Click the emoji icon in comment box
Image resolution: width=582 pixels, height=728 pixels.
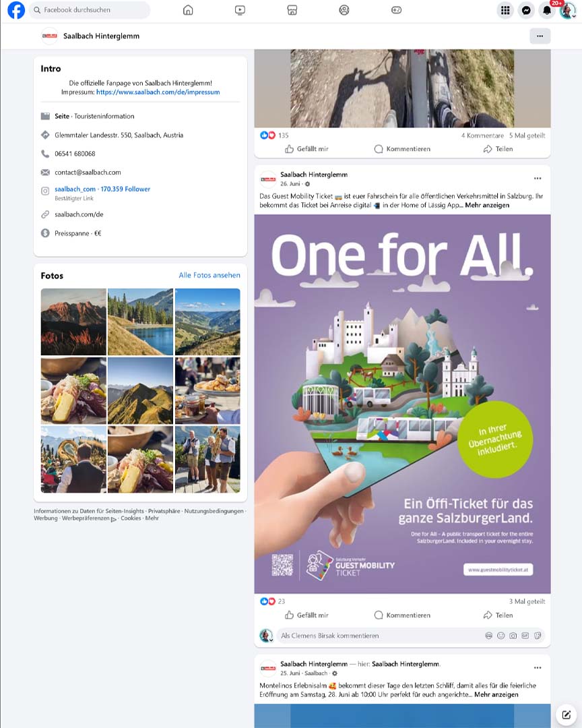pyautogui.click(x=500, y=636)
